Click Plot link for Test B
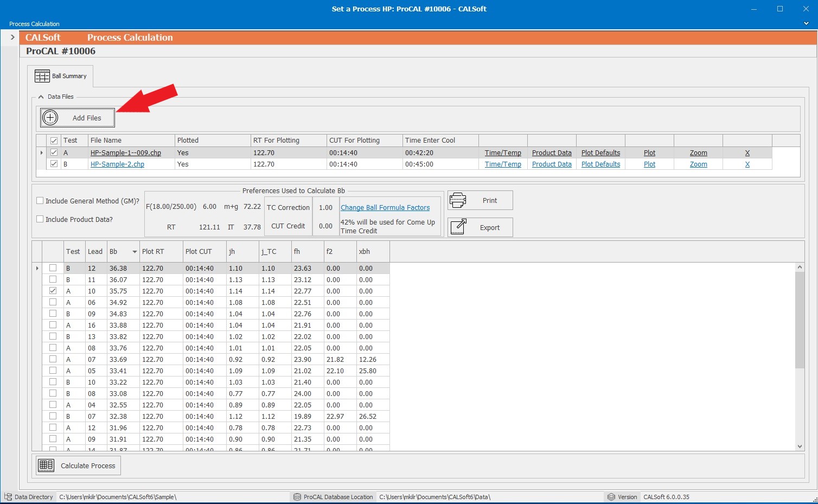 coord(649,164)
